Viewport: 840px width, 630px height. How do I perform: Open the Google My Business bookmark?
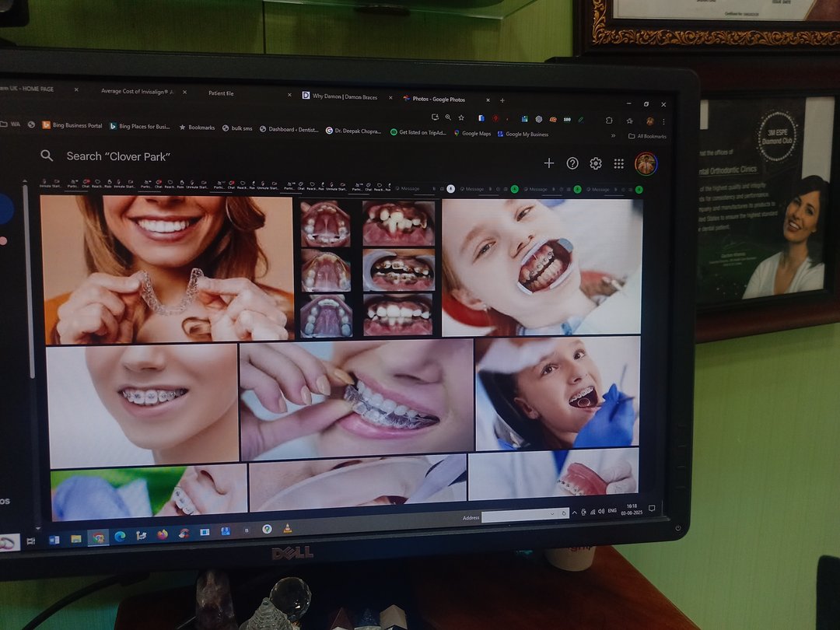[x=523, y=134]
